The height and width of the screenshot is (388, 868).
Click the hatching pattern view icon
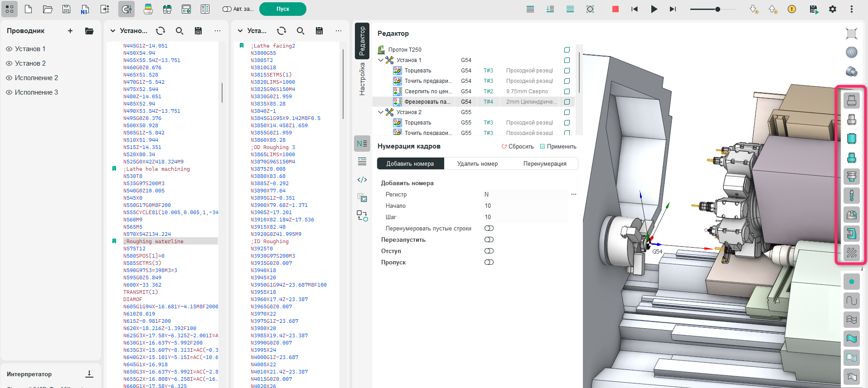(851, 253)
